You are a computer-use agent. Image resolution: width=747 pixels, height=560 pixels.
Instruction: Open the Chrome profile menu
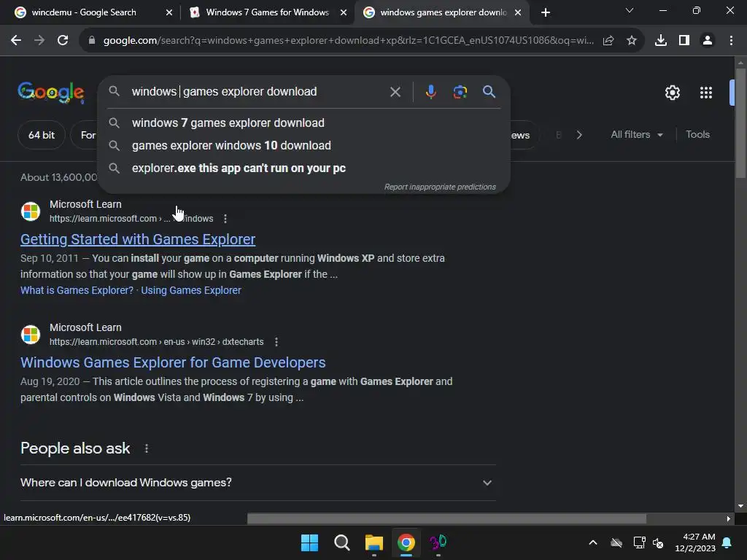click(708, 41)
